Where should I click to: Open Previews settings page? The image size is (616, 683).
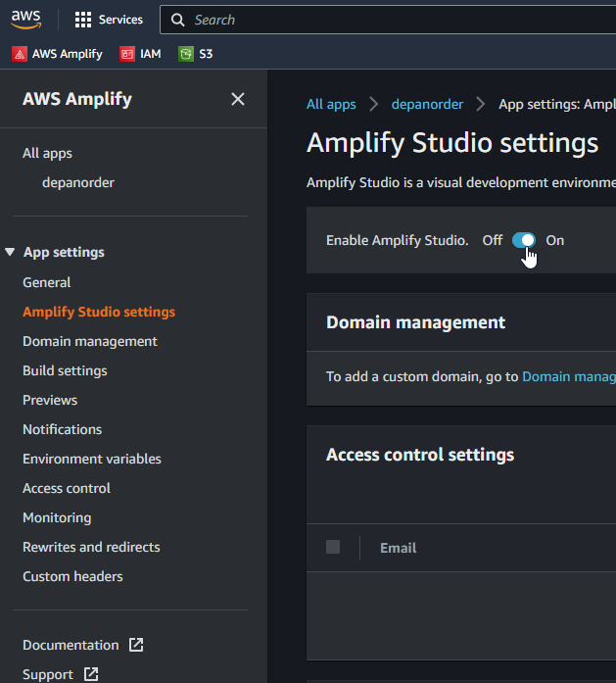(x=50, y=400)
